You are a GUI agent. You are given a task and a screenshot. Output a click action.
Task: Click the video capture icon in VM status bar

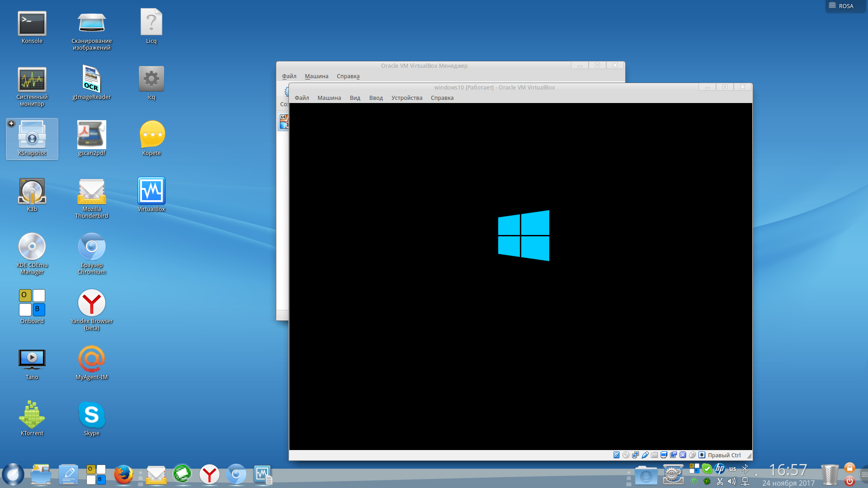[673, 455]
